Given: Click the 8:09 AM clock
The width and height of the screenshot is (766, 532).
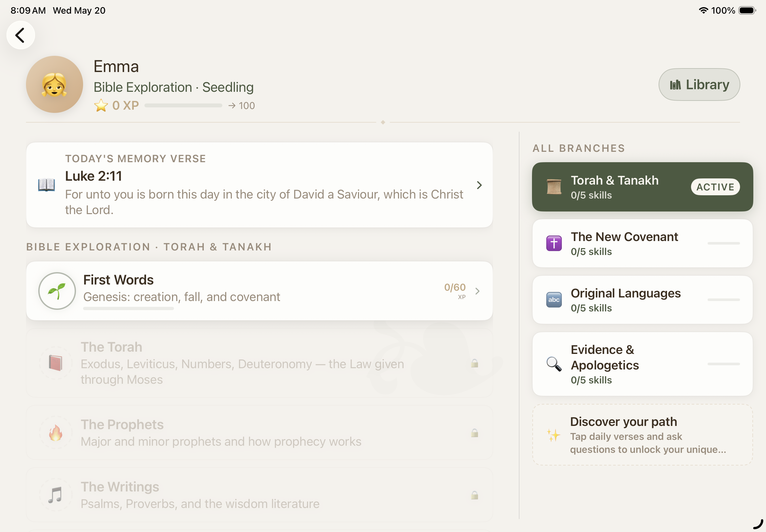Looking at the screenshot, I should coord(28,10).
